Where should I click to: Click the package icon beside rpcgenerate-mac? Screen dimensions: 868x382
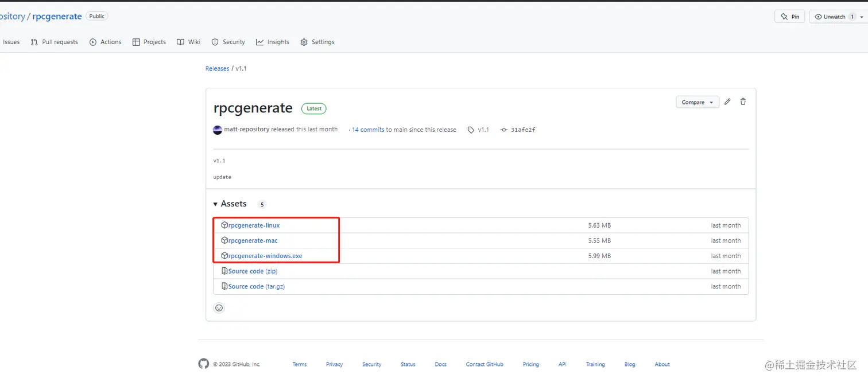click(x=224, y=241)
